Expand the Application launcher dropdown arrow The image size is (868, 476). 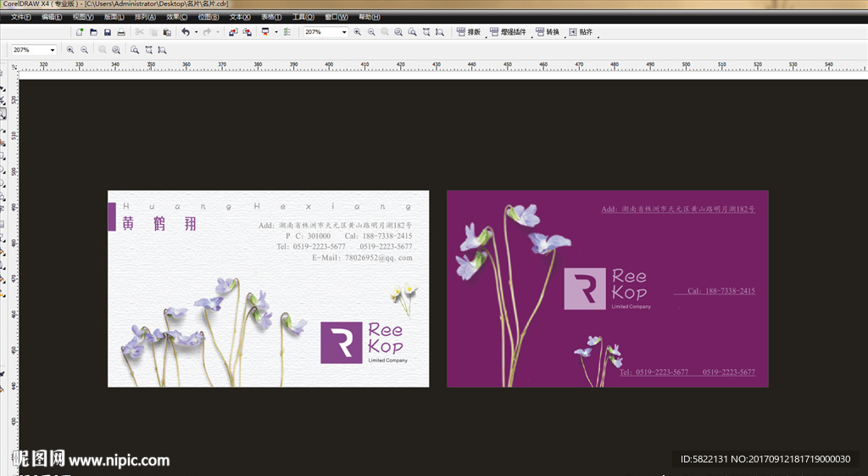(x=275, y=32)
